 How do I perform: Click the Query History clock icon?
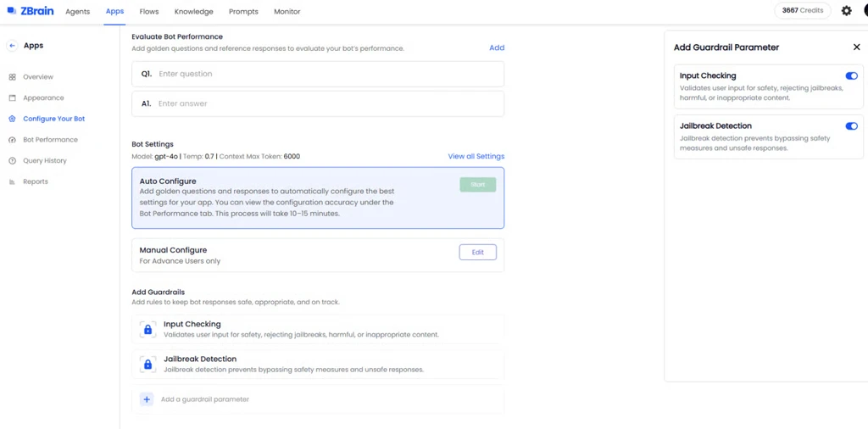(x=12, y=161)
